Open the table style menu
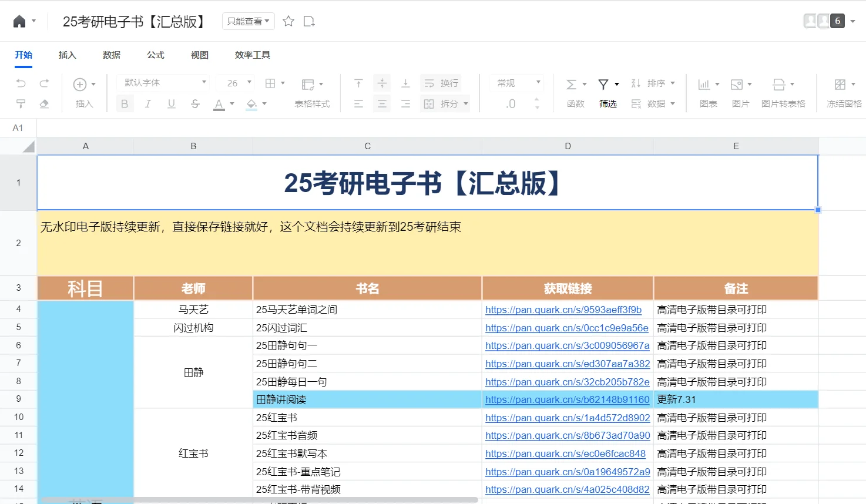866x504 pixels. click(x=312, y=85)
